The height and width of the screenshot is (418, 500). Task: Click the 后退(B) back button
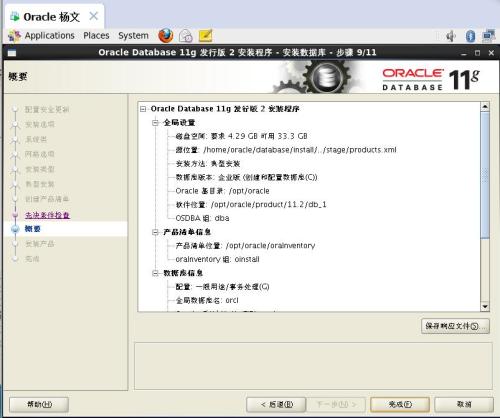276,404
